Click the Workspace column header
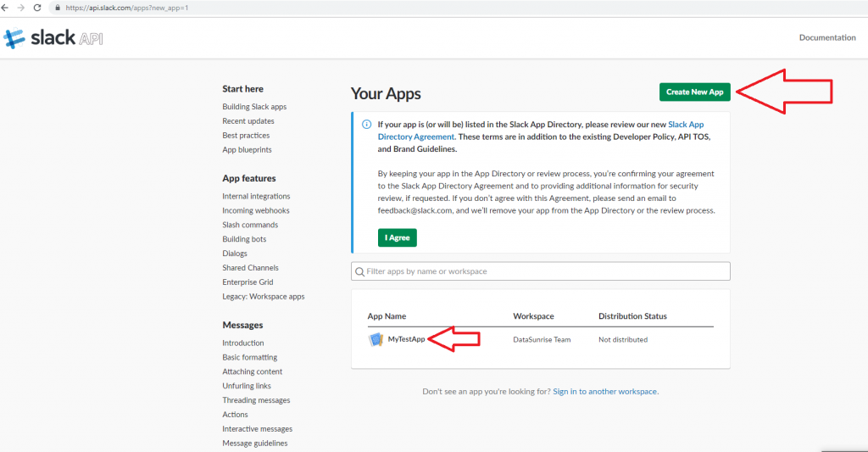868x452 pixels. pyautogui.click(x=533, y=315)
